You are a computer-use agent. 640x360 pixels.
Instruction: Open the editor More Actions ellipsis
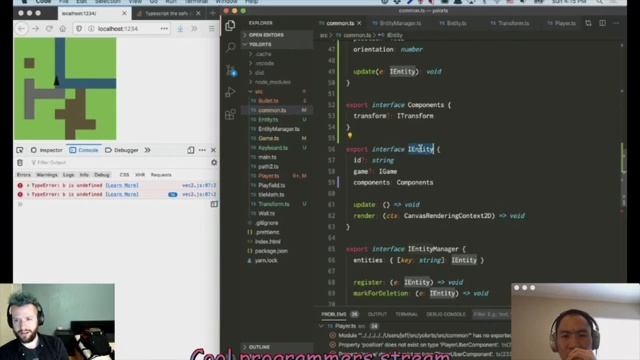pyautogui.click(x=616, y=23)
